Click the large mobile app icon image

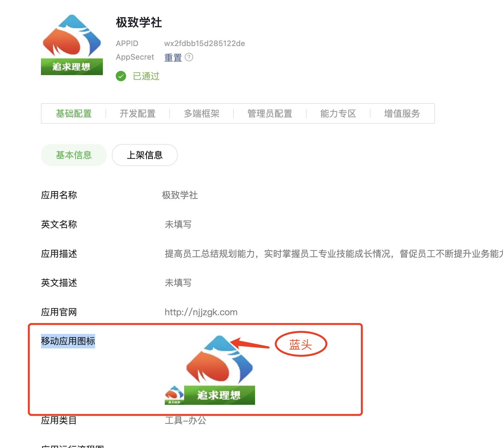point(220,369)
